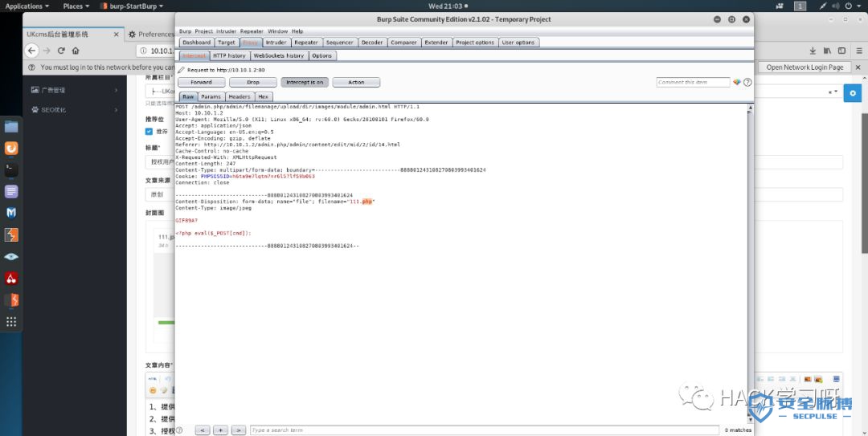Screen dimensions: 868x436
Task: Reload the Firefox page
Action: 61,51
